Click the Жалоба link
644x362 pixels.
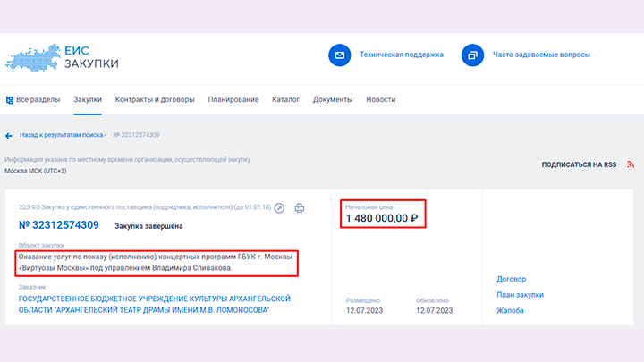click(510, 310)
